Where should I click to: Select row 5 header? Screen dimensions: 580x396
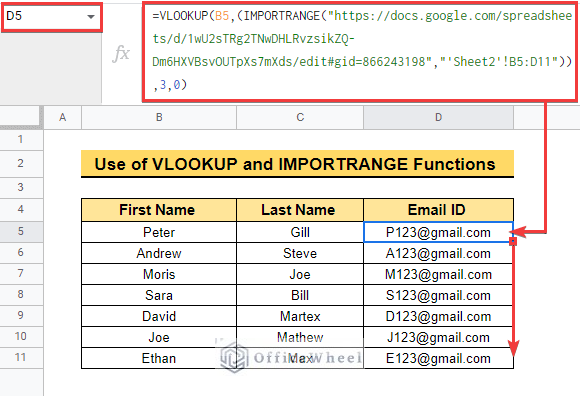(21, 231)
